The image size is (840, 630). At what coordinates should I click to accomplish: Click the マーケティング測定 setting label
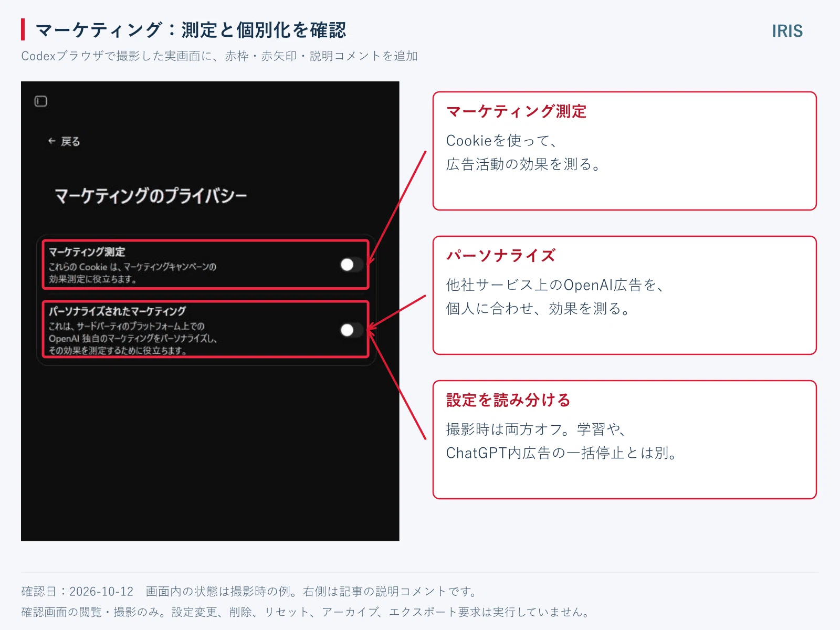tap(87, 252)
